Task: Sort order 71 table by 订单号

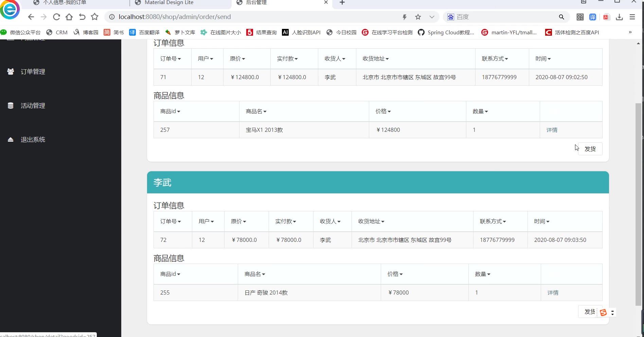Action: tap(171, 59)
